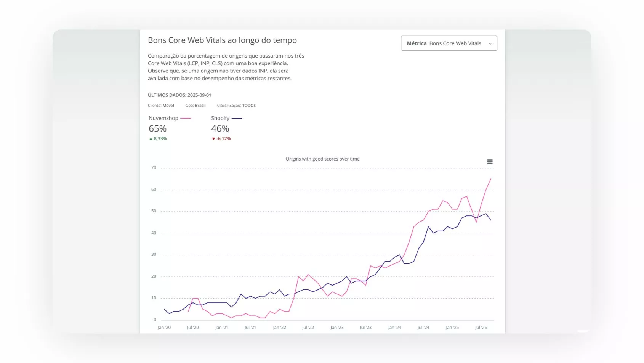Viewport: 644px width, 363px height.
Task: Expand the Bons Core Web Vitals metric selector
Action: coord(449,43)
